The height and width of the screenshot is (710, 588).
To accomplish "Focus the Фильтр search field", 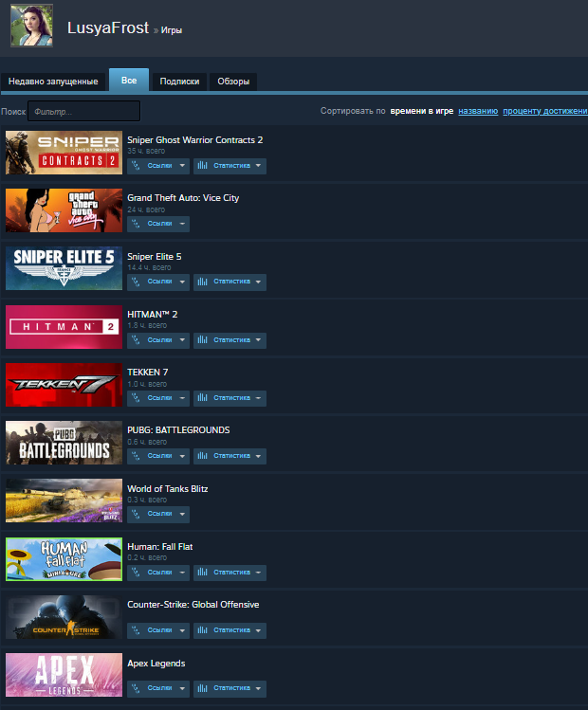I will 83,112.
